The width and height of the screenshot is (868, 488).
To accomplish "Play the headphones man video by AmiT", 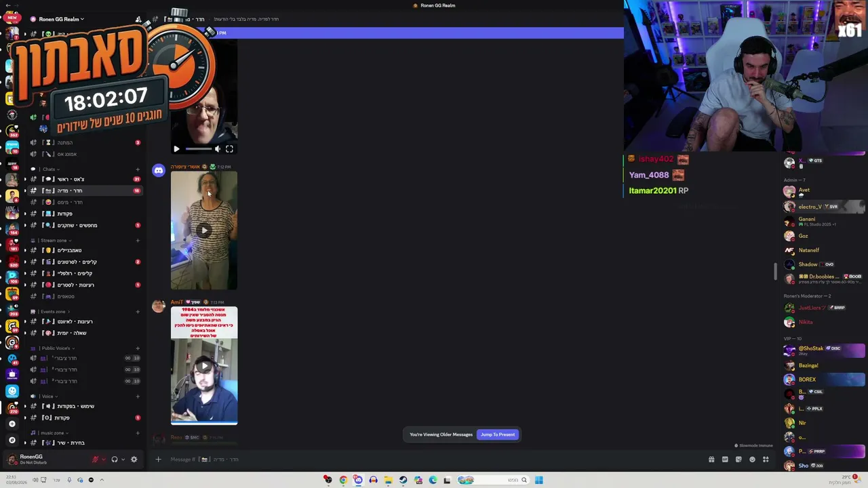I will tap(204, 366).
